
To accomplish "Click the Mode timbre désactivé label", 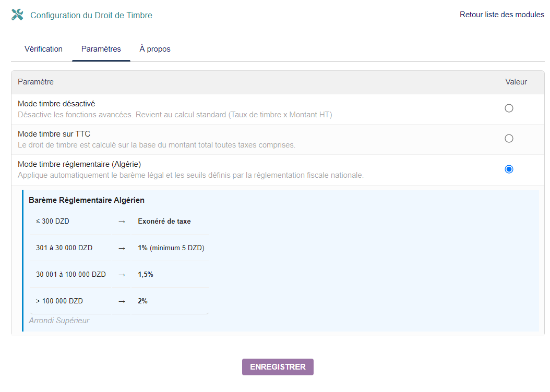I will pyautogui.click(x=56, y=104).
